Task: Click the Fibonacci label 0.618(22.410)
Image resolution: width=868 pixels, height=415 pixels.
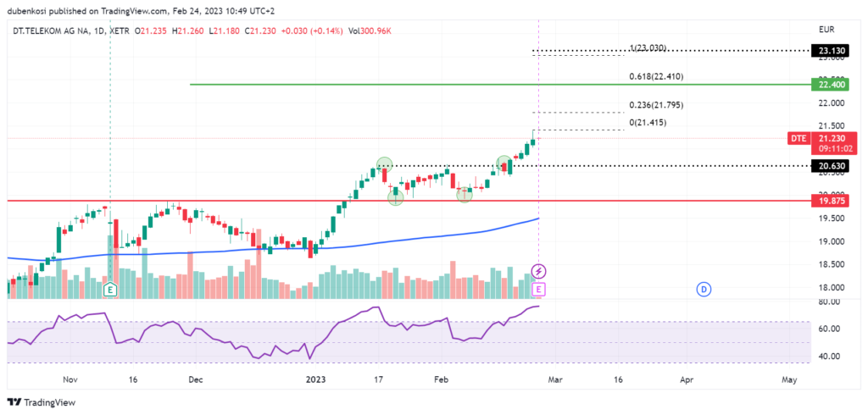Action: 656,77
